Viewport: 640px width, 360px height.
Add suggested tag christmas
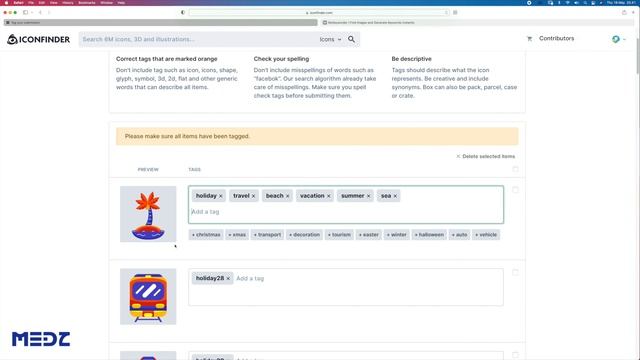pos(206,235)
